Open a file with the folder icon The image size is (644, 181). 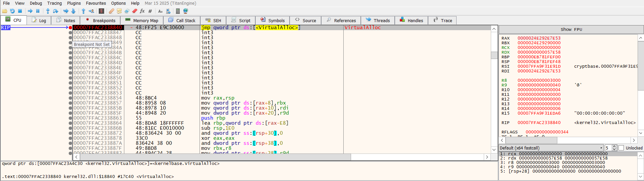[x=5, y=11]
